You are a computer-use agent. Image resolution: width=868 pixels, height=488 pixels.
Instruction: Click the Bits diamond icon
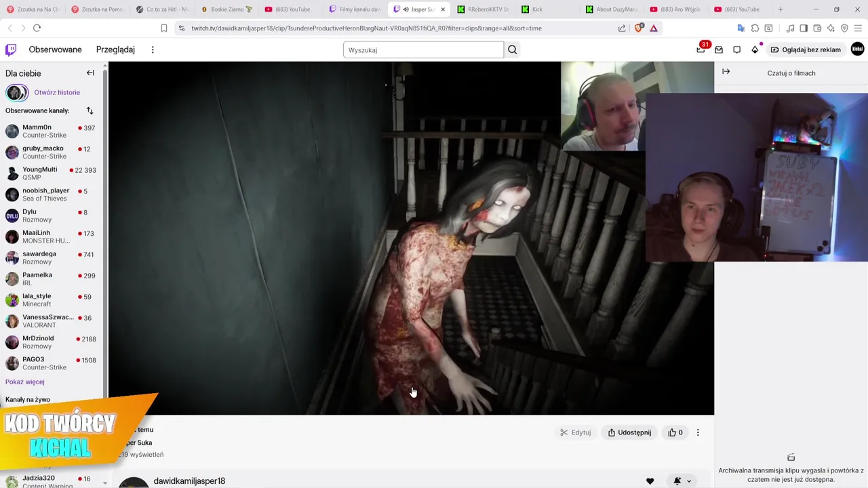pyautogui.click(x=755, y=49)
